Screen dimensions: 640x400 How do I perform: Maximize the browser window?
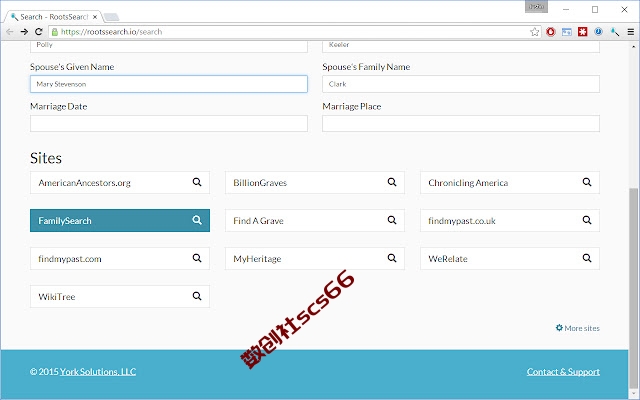pyautogui.click(x=595, y=9)
